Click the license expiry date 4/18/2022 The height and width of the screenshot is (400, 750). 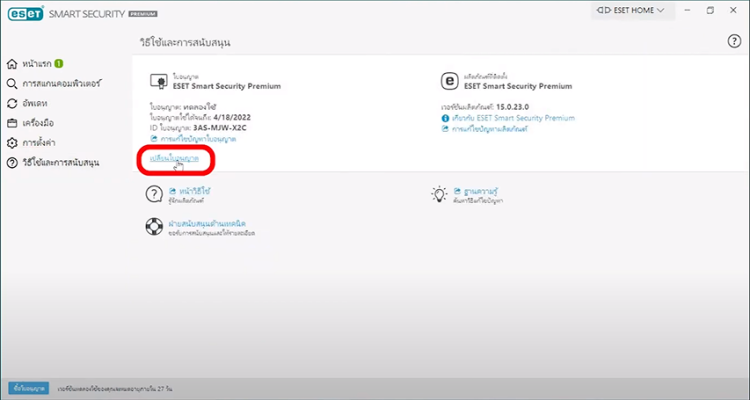pyautogui.click(x=232, y=117)
